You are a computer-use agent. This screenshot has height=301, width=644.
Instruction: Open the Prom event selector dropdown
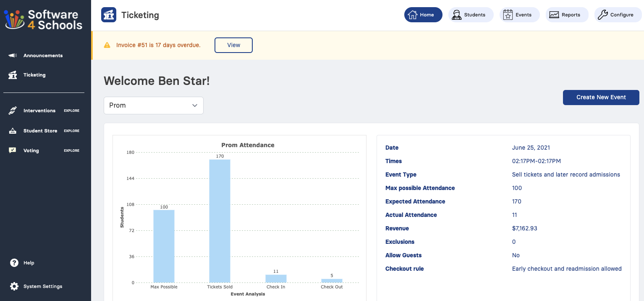tap(153, 105)
